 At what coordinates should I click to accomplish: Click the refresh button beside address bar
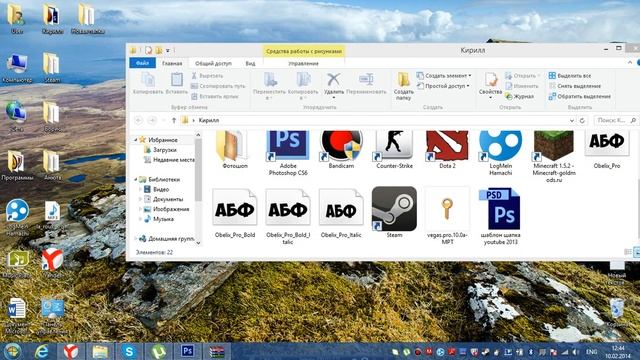point(582,120)
